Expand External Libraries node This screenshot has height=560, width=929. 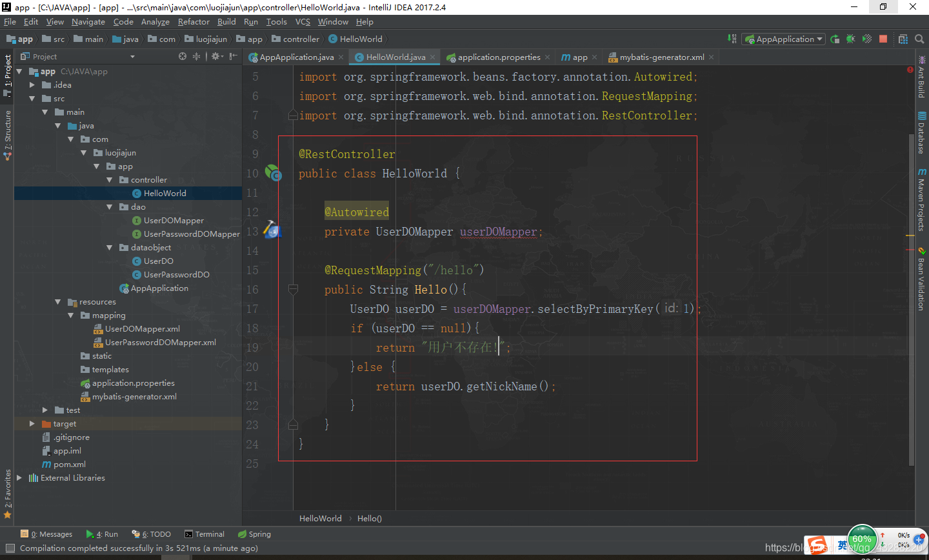(x=19, y=477)
